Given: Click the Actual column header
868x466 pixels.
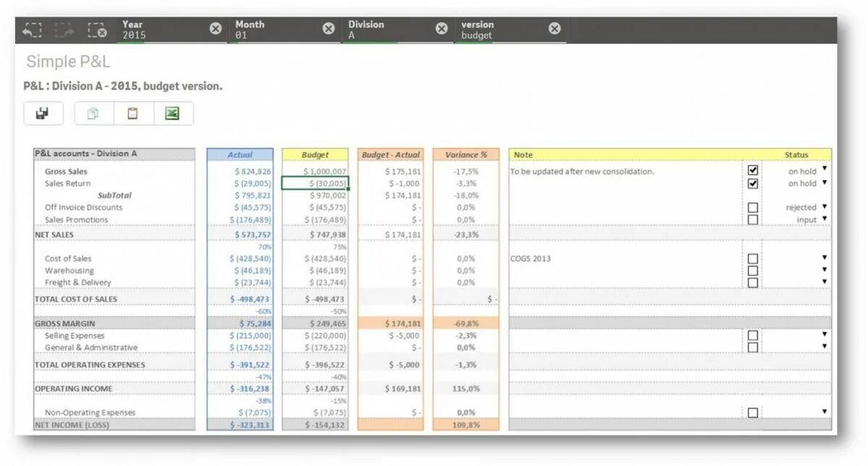Looking at the screenshot, I should [240, 155].
